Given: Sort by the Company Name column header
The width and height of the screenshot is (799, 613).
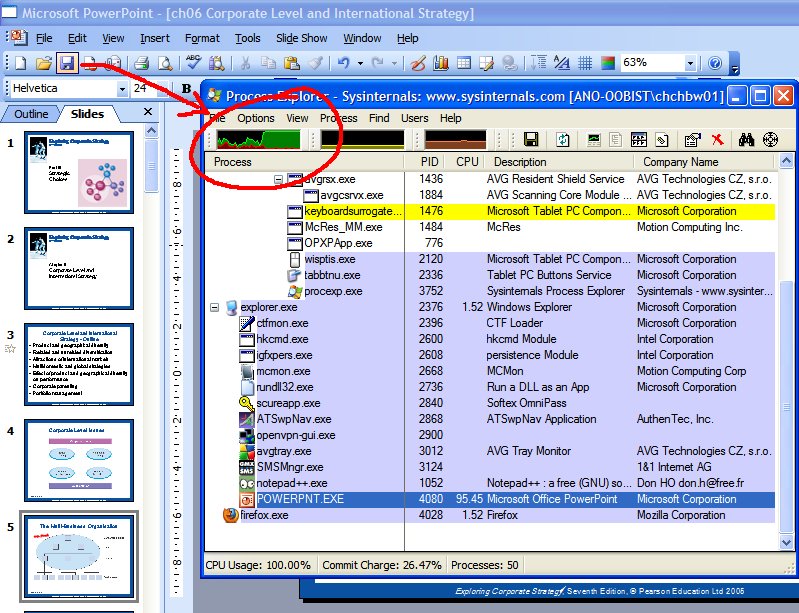Looking at the screenshot, I should [x=704, y=162].
